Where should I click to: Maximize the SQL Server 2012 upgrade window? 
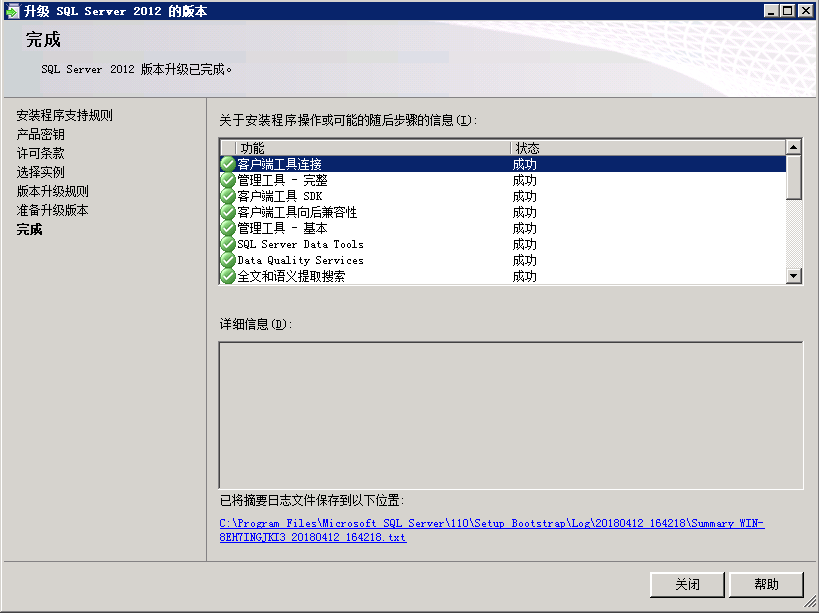click(788, 11)
